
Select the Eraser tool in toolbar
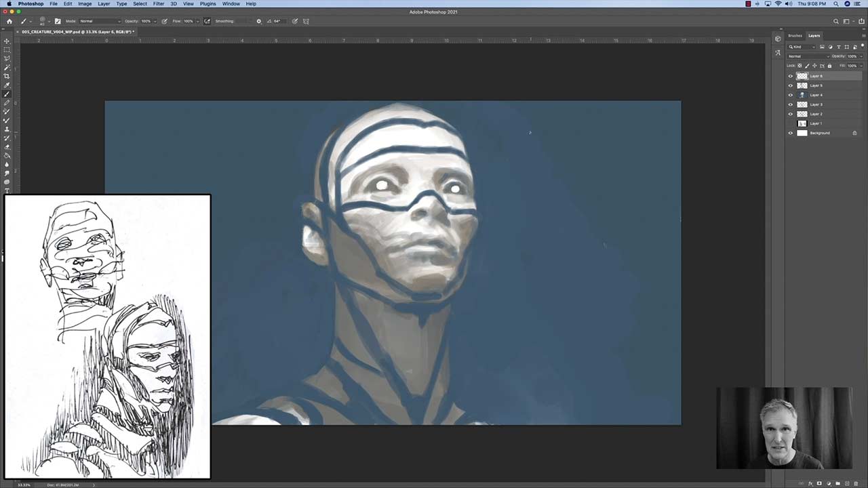7,146
